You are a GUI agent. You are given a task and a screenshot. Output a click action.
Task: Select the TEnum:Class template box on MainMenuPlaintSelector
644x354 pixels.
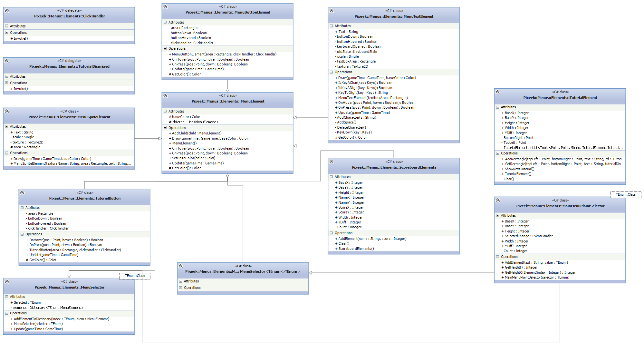point(625,195)
